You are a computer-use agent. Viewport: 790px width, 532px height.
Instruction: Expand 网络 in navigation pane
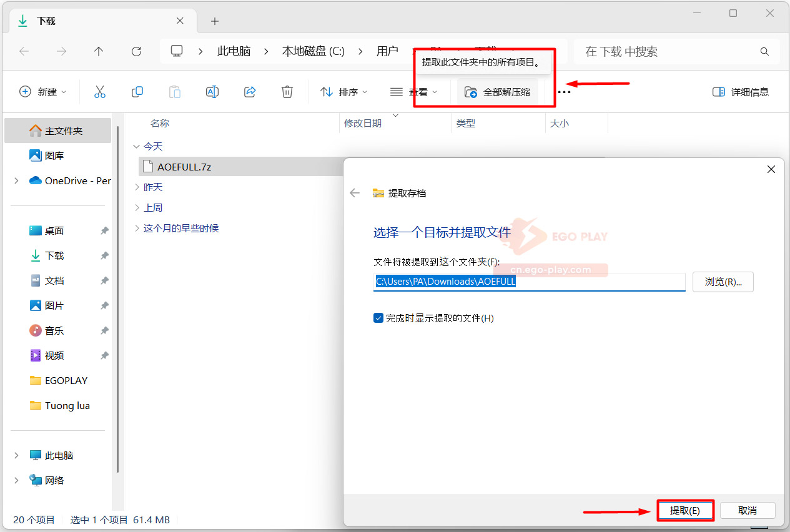coord(16,480)
